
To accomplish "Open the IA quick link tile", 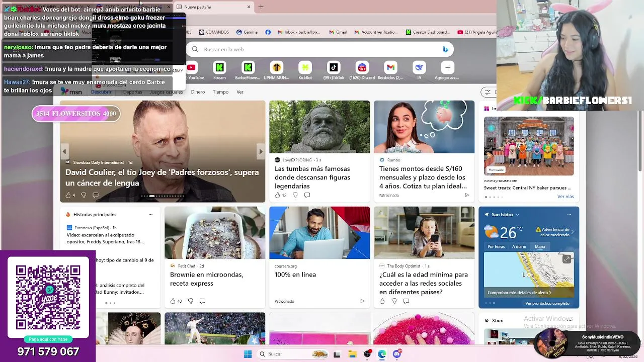I will [419, 71].
